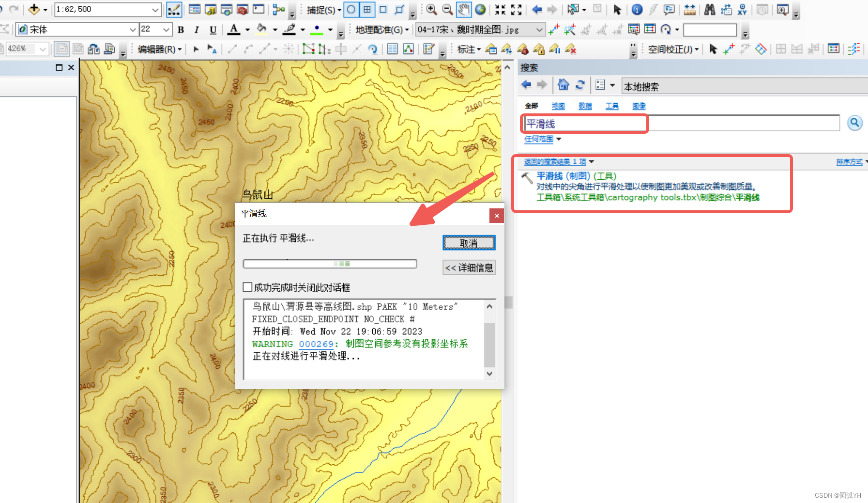The width and height of the screenshot is (868, 503).
Task: Open the georeferencing layer jpg dropdown
Action: point(540,30)
